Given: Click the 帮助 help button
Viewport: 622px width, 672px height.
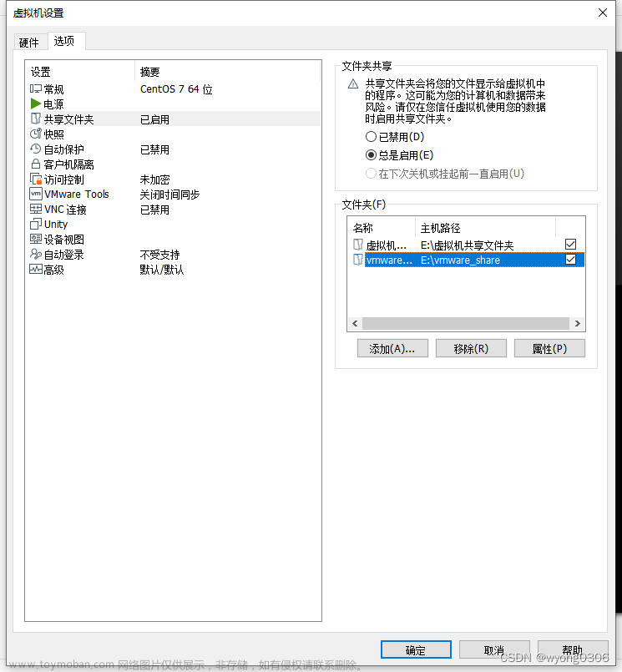Looking at the screenshot, I should point(573,649).
